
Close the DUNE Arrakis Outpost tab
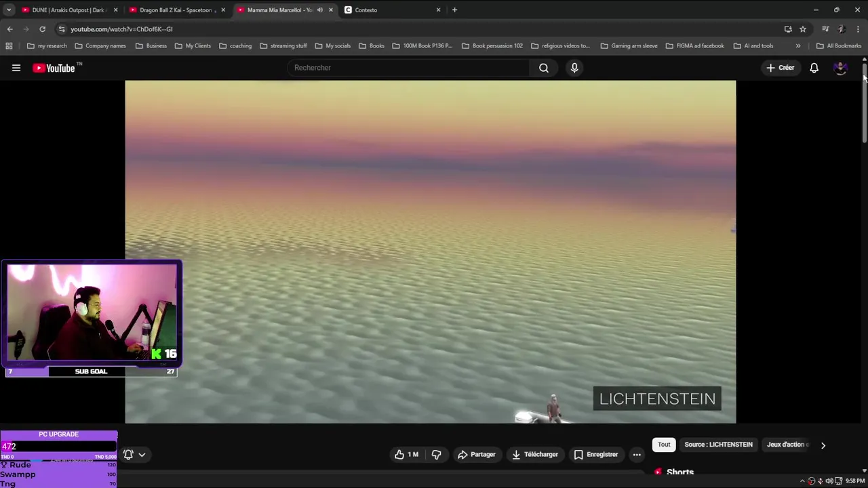tap(115, 10)
